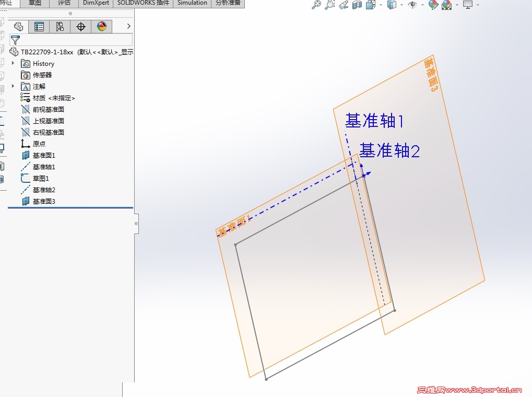This screenshot has height=397, width=532.
Task: Click the History folder icon
Action: pos(26,64)
